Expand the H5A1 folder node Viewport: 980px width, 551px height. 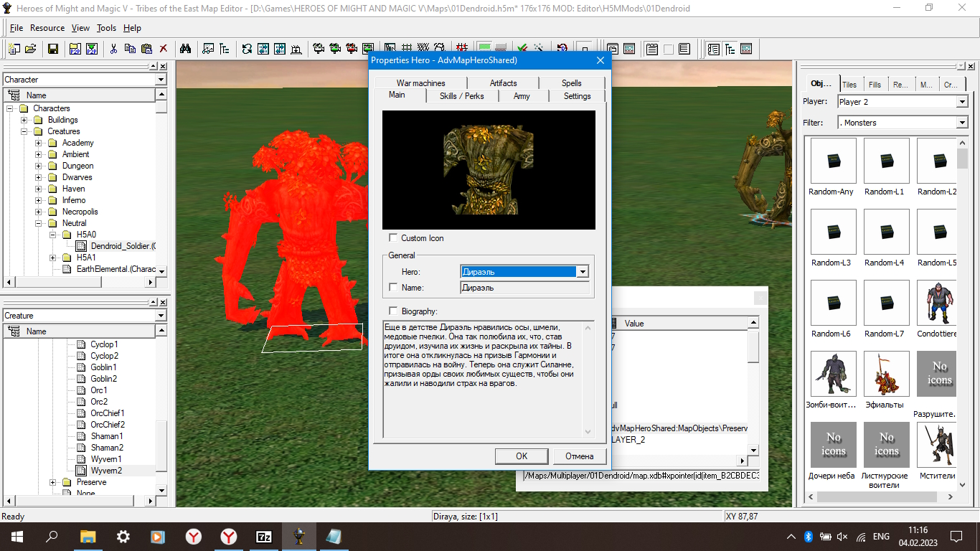click(x=53, y=258)
